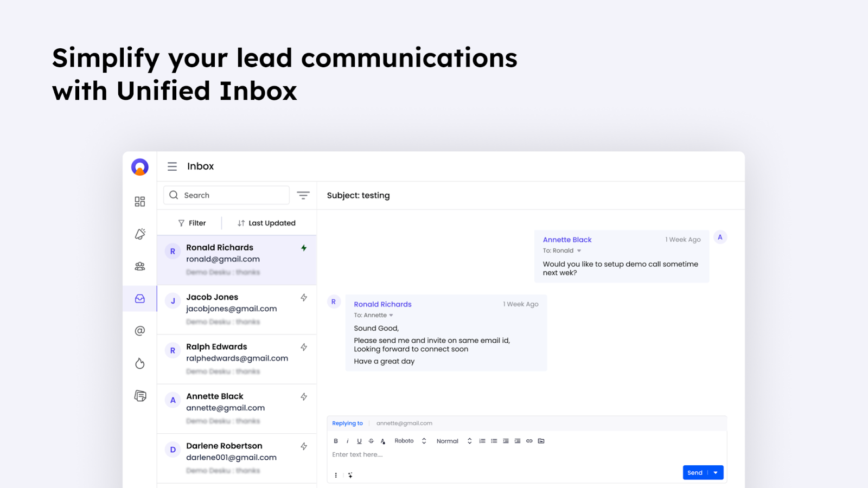Screen dimensions: 868x488
Task: Pick text color with the A color icon
Action: 383,441
